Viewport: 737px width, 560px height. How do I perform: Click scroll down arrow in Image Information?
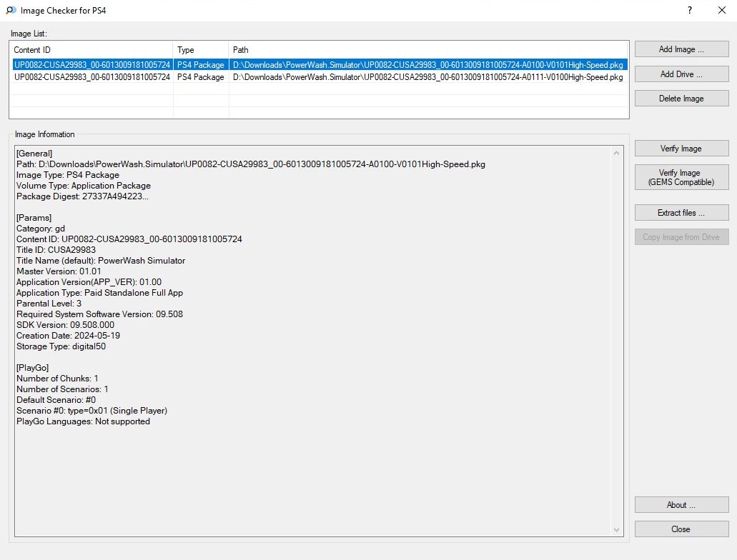point(617,530)
